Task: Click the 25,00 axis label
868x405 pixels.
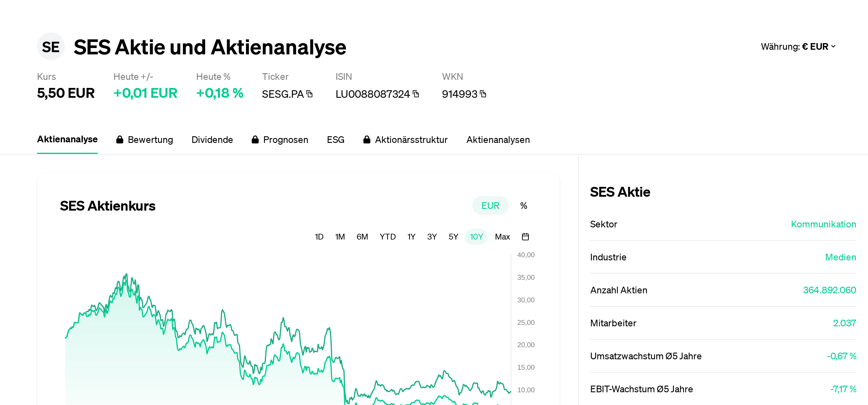Action: coord(526,323)
